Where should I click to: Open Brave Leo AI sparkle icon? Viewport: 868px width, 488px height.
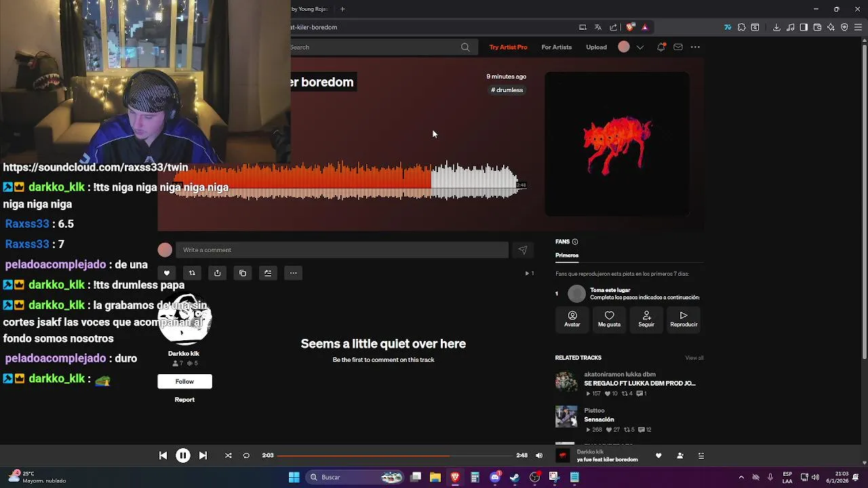coord(831,27)
